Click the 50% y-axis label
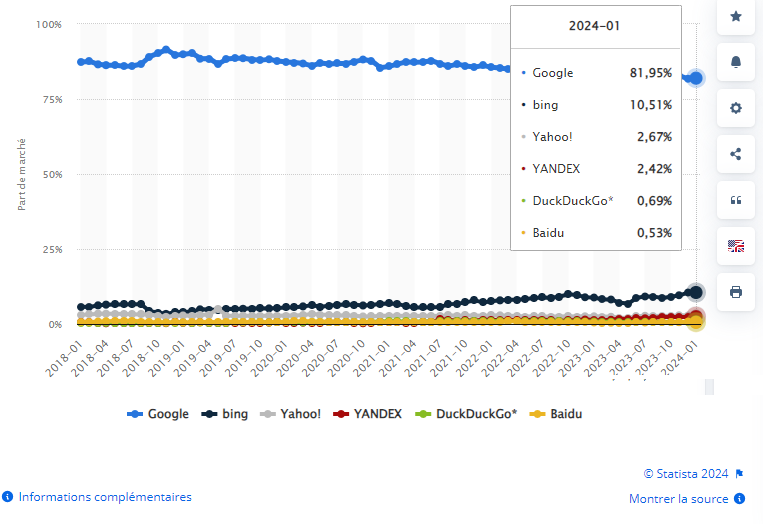 (x=53, y=175)
